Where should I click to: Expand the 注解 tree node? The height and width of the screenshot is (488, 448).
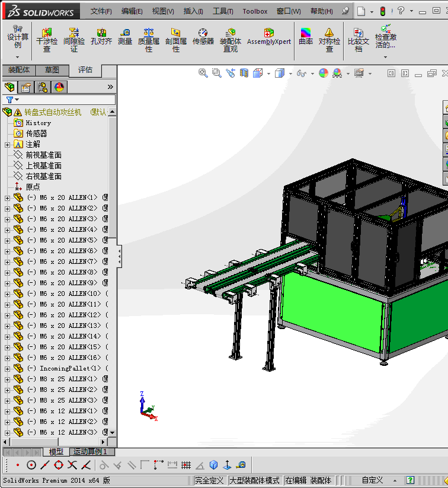point(8,145)
